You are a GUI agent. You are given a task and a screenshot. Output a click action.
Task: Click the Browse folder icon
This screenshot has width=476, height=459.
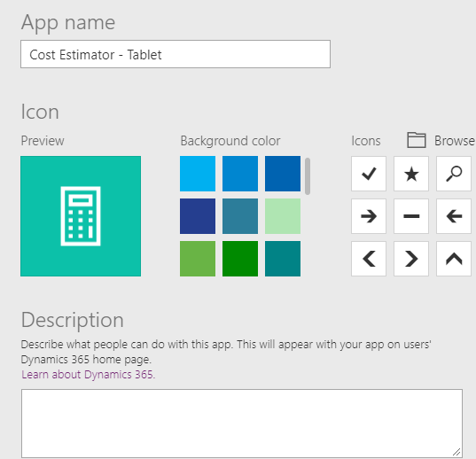click(x=417, y=140)
